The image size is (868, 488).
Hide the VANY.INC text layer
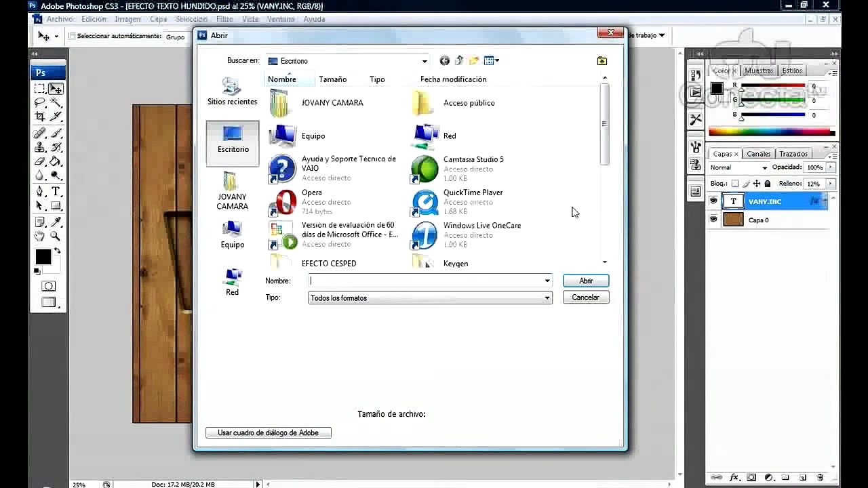(713, 201)
